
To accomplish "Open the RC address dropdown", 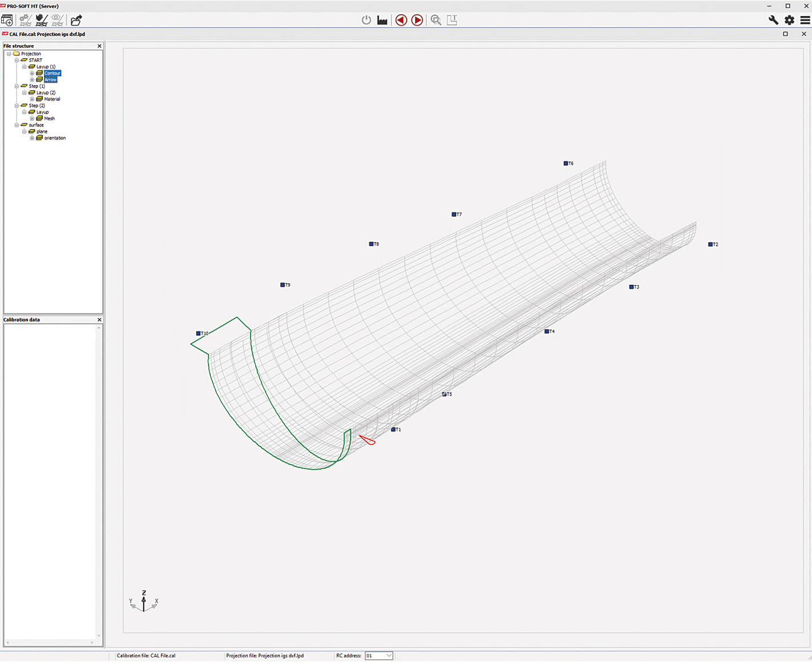I will pos(389,656).
